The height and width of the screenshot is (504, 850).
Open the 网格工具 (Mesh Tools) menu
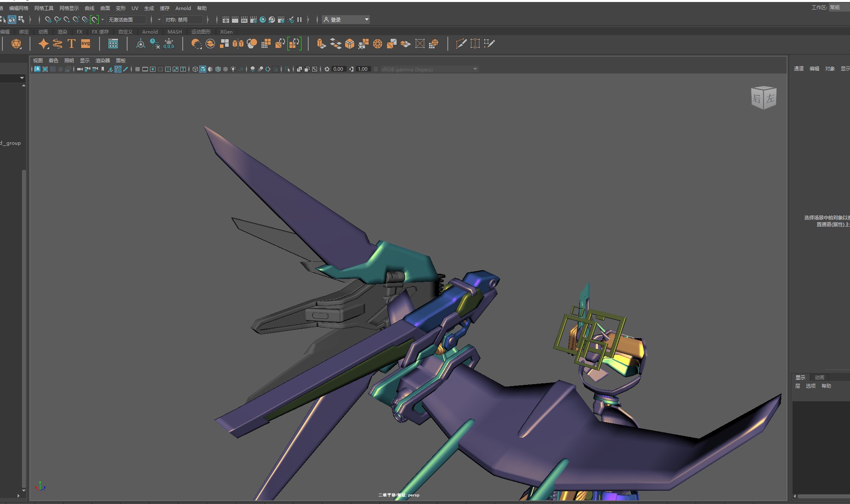pyautogui.click(x=44, y=8)
